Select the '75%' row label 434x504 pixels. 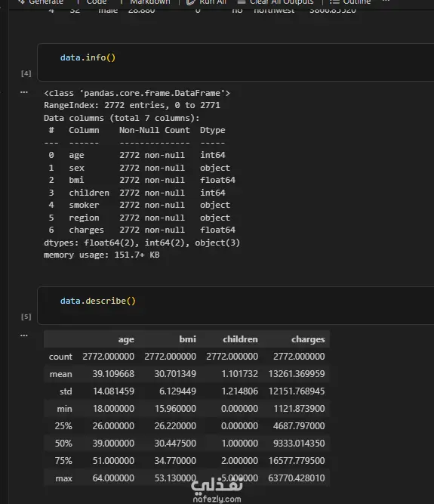pos(63,461)
